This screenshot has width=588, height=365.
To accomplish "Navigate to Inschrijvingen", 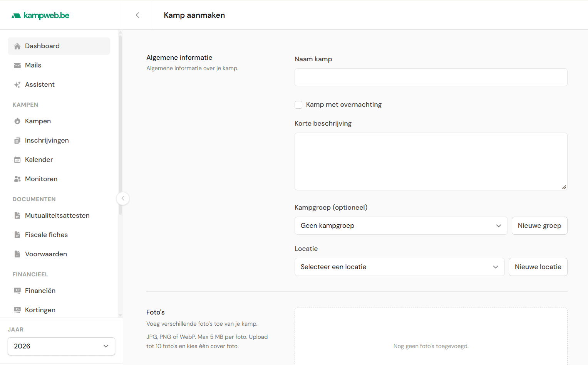I will pyautogui.click(x=59, y=140).
